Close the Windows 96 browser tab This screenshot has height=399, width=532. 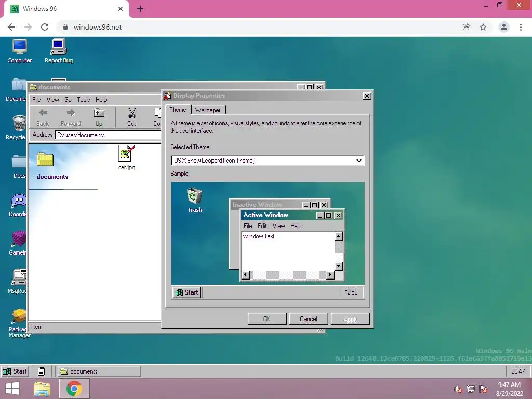tap(121, 9)
